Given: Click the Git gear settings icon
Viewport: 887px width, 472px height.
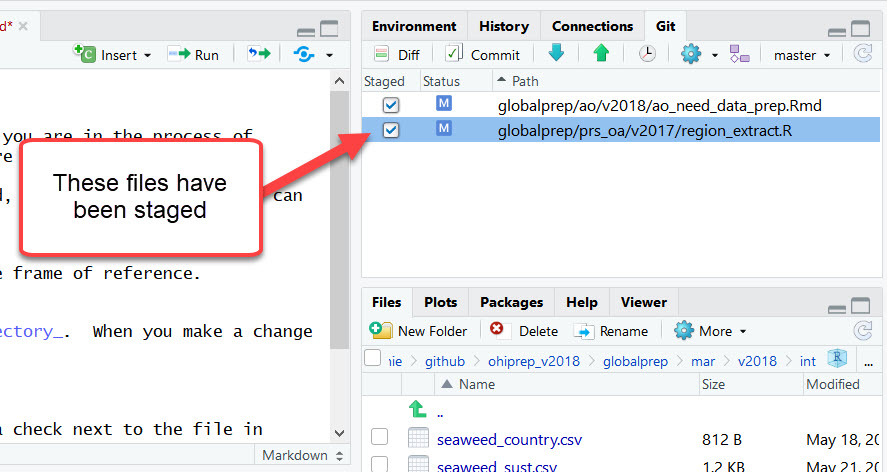Looking at the screenshot, I should click(691, 54).
